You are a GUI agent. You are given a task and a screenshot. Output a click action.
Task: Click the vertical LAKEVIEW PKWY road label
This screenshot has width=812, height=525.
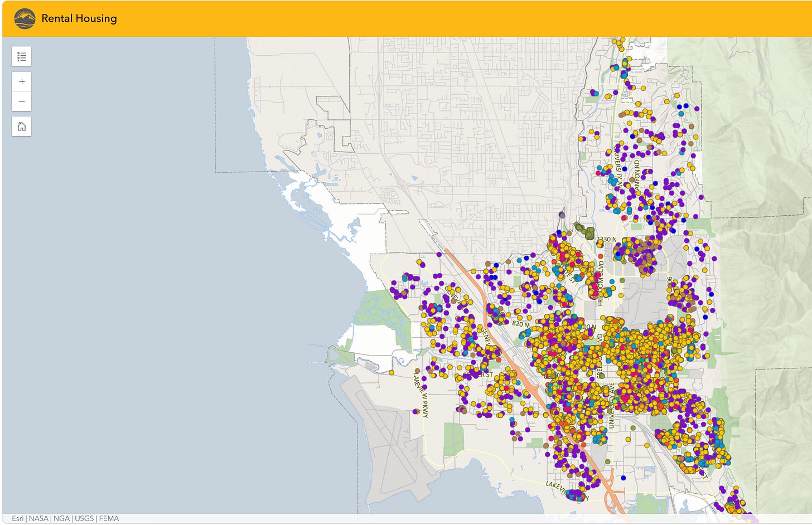click(x=420, y=395)
